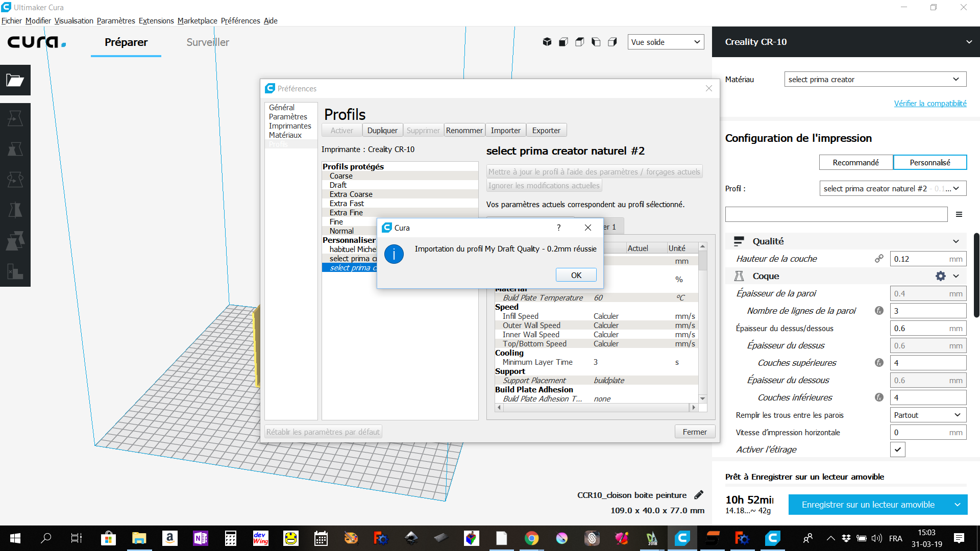Click Nombre de lignes de la paroi field
This screenshot has width=980, height=551.
[x=928, y=311]
